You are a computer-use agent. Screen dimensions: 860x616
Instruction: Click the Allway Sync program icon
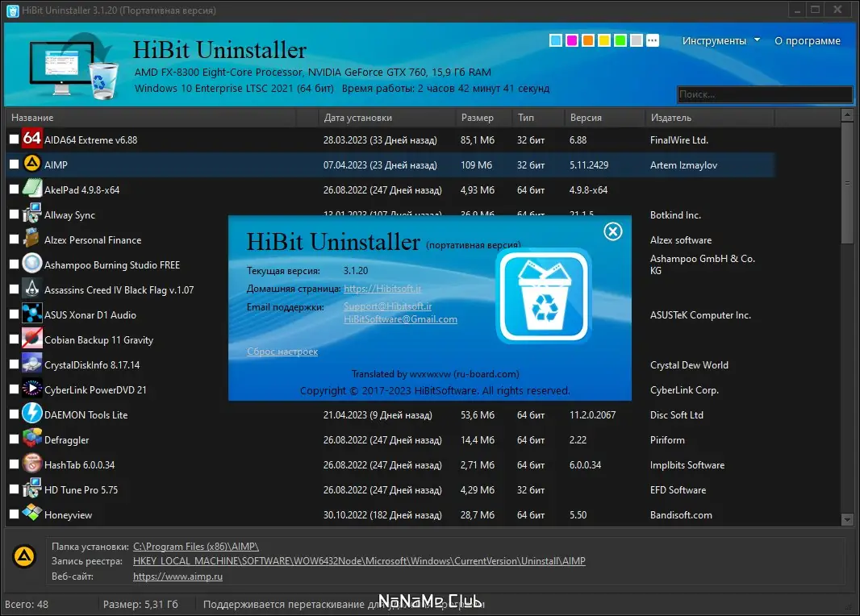[31, 214]
